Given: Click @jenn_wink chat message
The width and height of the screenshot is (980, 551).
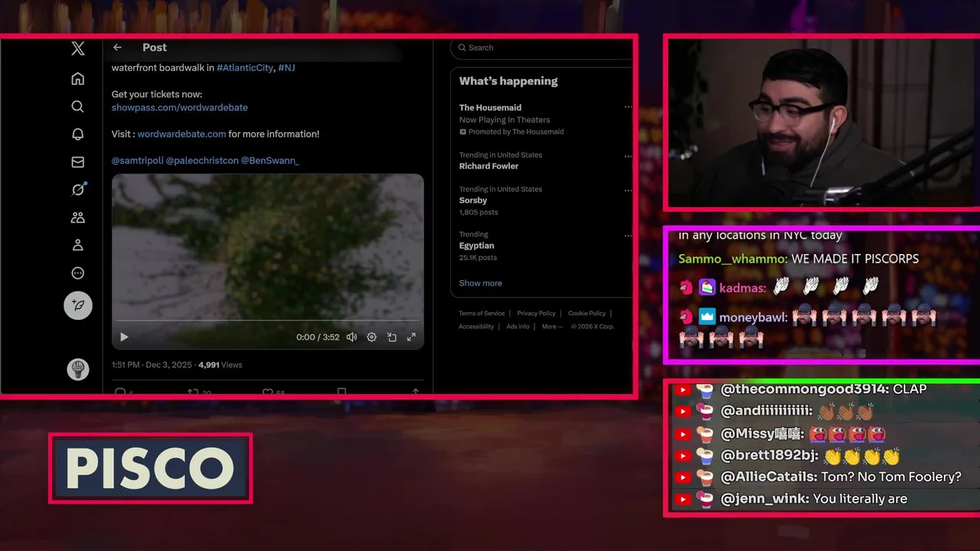Looking at the screenshot, I should click(x=814, y=499).
